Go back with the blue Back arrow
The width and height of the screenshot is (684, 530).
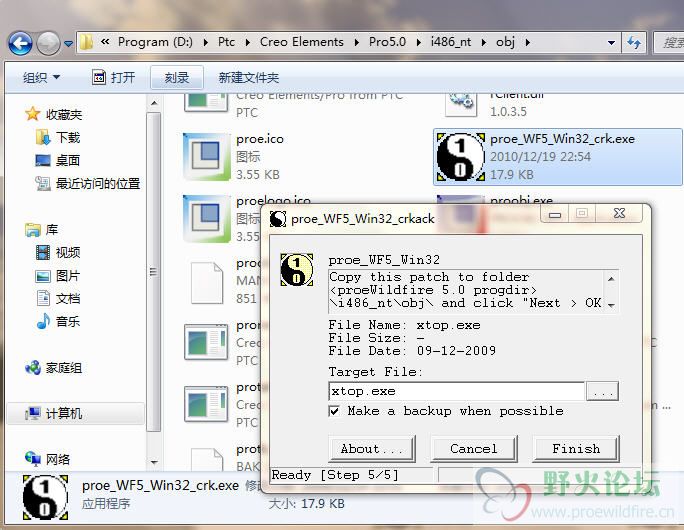pyautogui.click(x=20, y=43)
